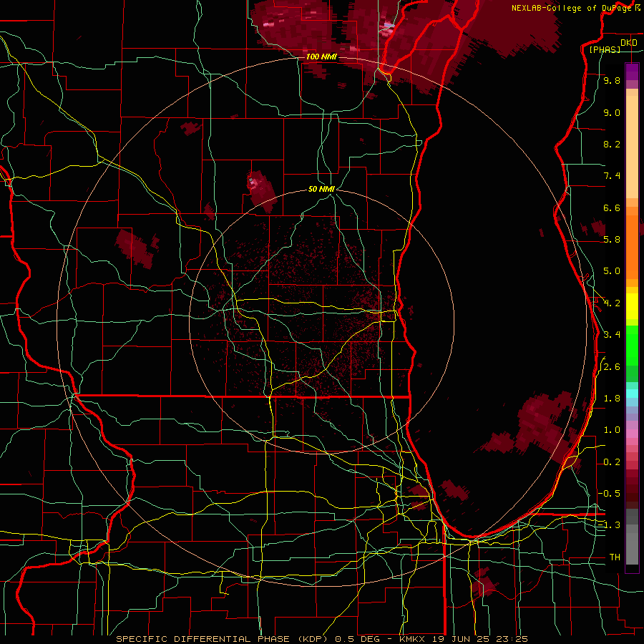644x644 pixels.
Task: Click the 1.8 value on the scale
Action: tap(612, 399)
